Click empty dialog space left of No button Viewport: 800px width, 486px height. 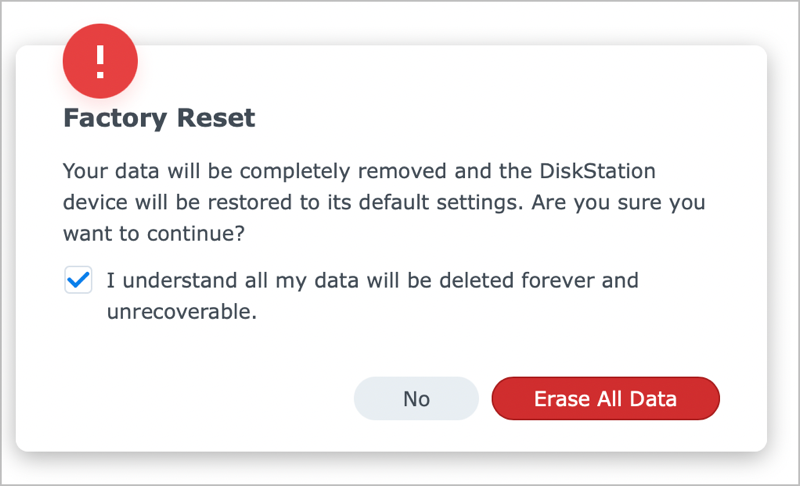200,399
